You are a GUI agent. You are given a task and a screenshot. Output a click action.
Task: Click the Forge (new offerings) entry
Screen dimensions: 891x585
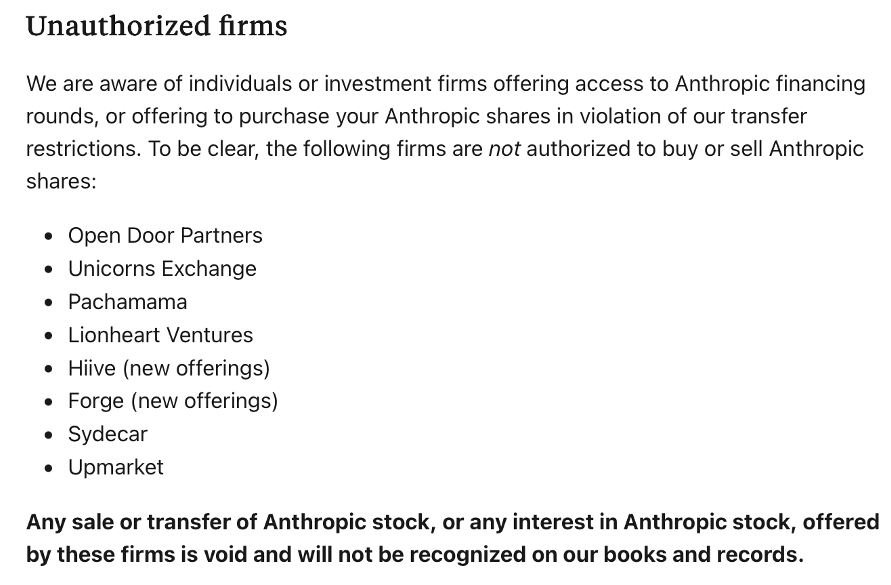click(x=173, y=401)
